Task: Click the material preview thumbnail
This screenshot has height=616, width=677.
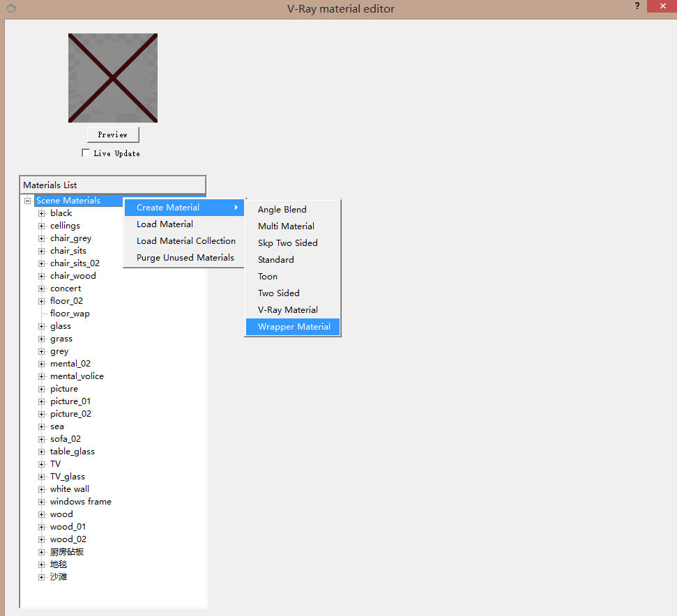Action: point(113,78)
